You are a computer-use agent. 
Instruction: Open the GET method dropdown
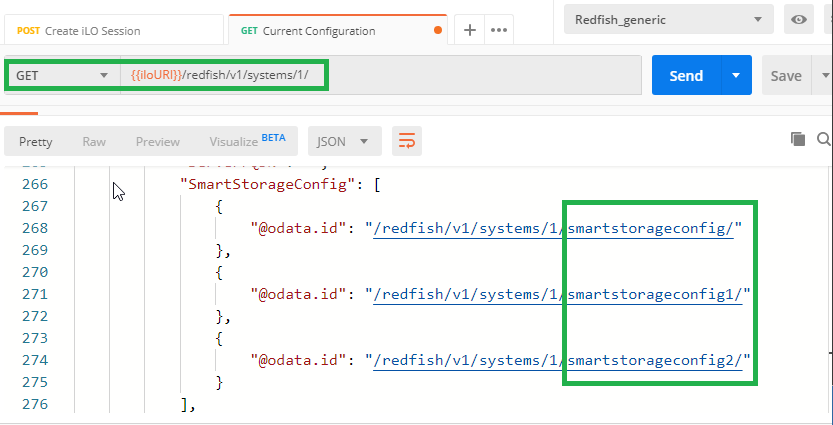62,75
